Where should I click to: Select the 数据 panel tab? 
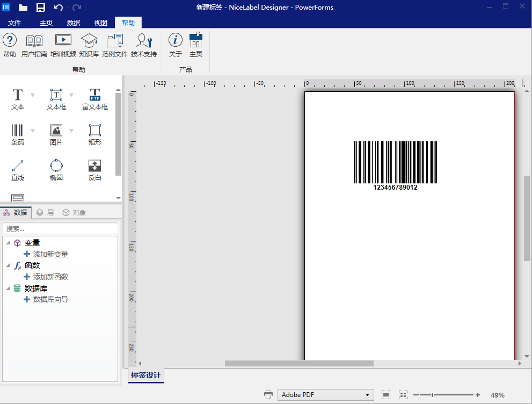pyautogui.click(x=16, y=213)
